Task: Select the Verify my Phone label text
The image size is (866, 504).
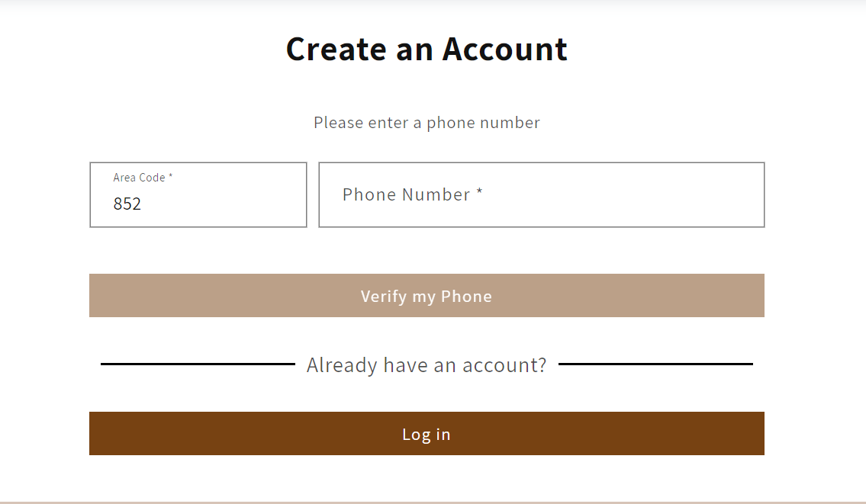Action: point(427,296)
